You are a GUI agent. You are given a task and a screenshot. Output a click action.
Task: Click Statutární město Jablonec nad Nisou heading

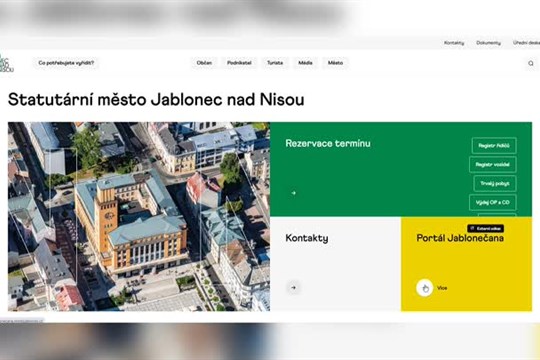(156, 100)
